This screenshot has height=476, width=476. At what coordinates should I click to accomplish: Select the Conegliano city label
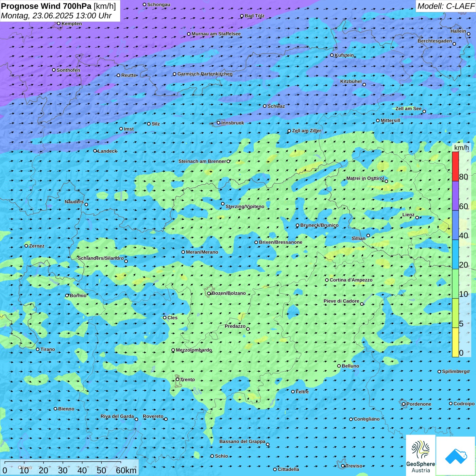[367, 419]
